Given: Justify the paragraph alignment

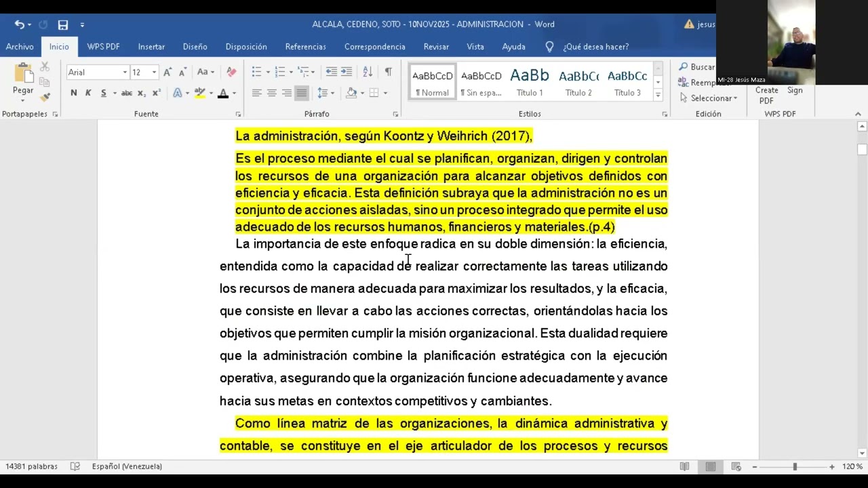Looking at the screenshot, I should coord(302,93).
